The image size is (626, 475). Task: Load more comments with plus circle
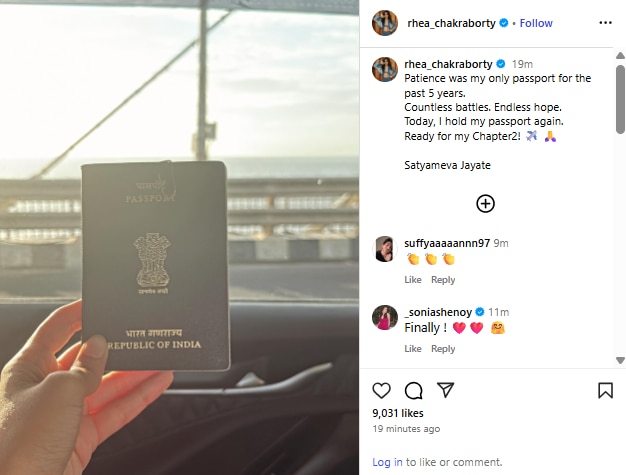(485, 204)
